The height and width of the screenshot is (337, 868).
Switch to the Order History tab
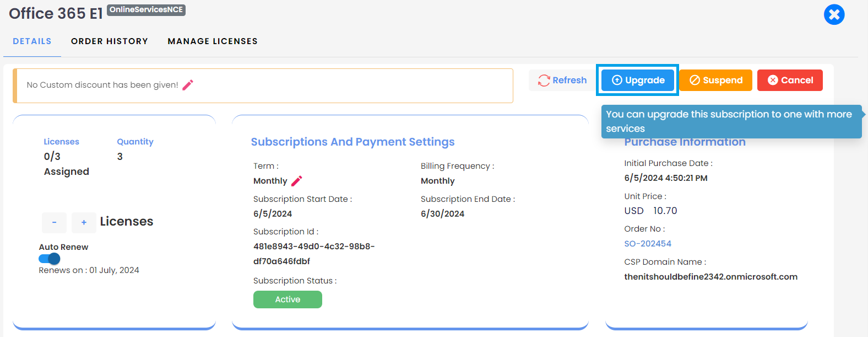pyautogui.click(x=110, y=41)
